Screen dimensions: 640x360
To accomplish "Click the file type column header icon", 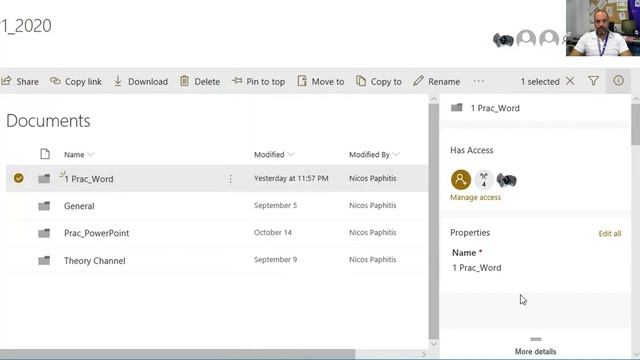I will pyautogui.click(x=45, y=154).
